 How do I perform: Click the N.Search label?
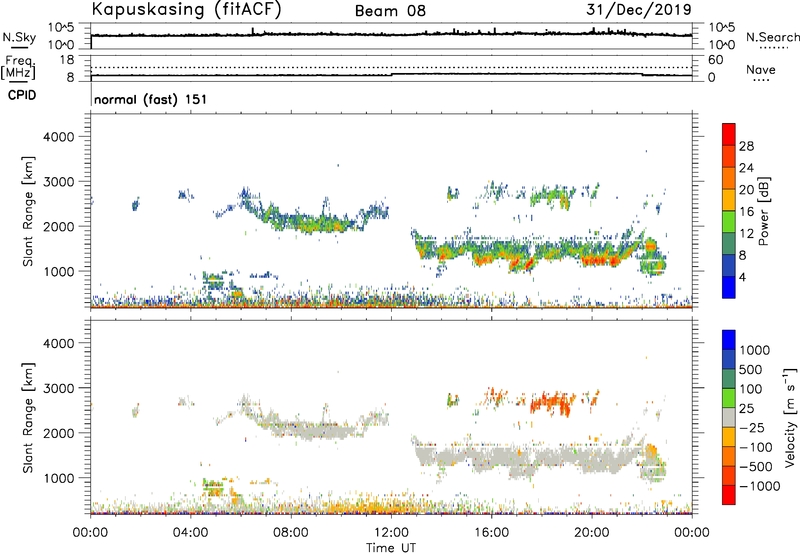tap(772, 37)
